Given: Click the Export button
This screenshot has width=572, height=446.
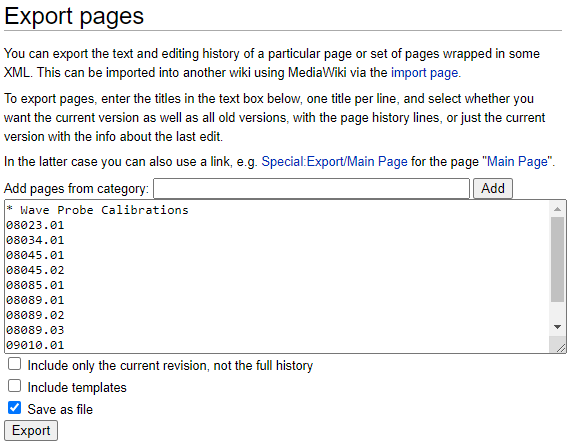Looking at the screenshot, I should (31, 430).
